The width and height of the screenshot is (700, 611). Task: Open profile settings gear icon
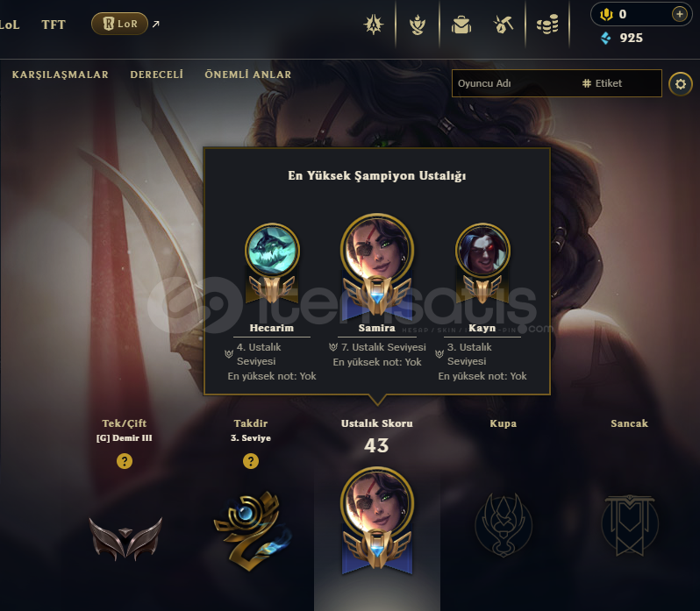coord(681,84)
